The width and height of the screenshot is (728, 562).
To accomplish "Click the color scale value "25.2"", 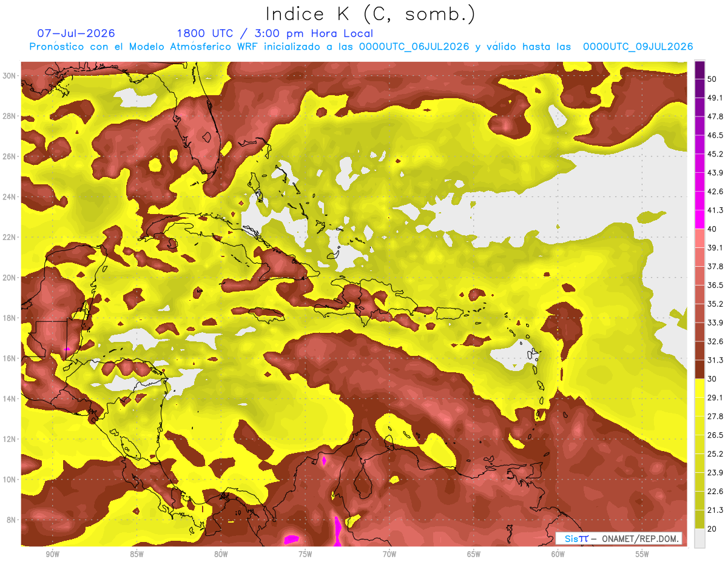I will pos(715,454).
